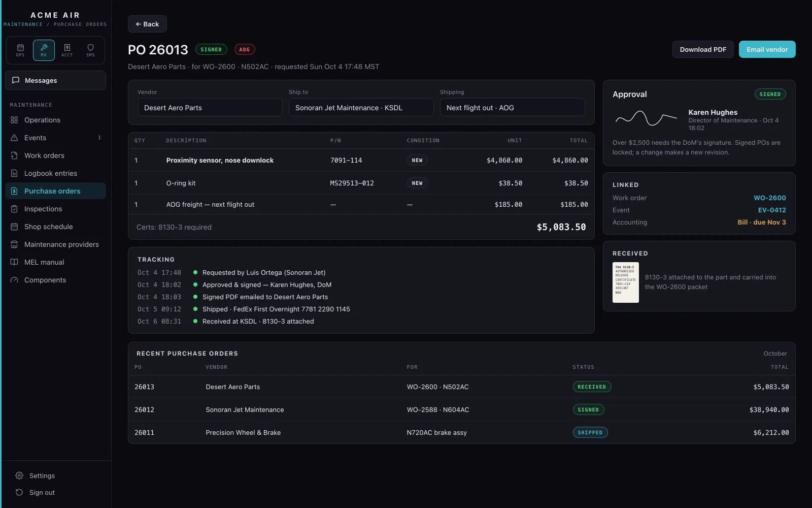Open Purchase orders in the sidebar
The image size is (812, 508).
55,191
